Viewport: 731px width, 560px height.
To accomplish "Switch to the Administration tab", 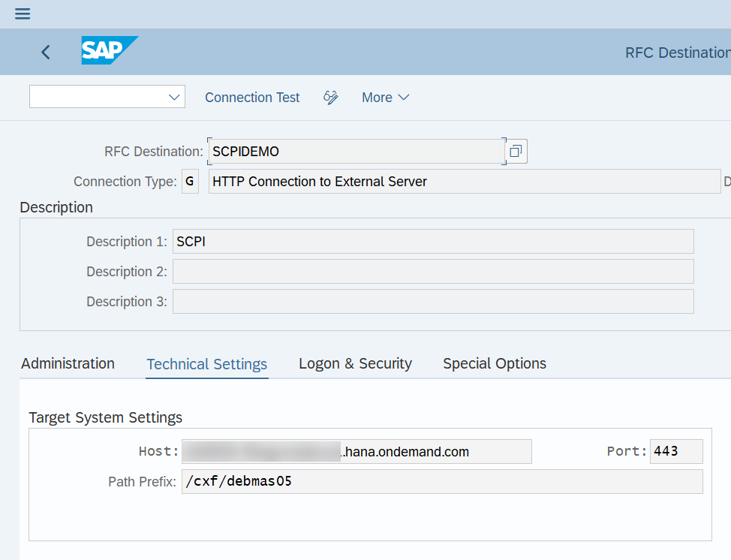I will click(x=68, y=363).
